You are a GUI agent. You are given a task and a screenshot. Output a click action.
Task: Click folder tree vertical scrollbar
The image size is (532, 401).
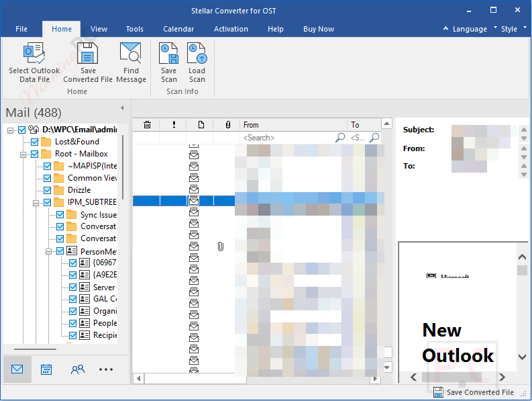tap(123, 167)
